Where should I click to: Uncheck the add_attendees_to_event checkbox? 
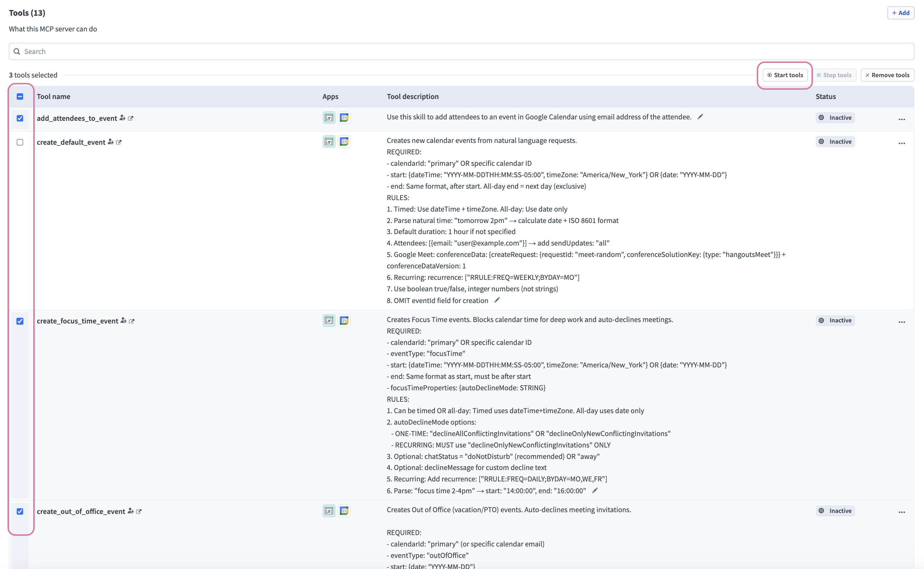point(20,119)
